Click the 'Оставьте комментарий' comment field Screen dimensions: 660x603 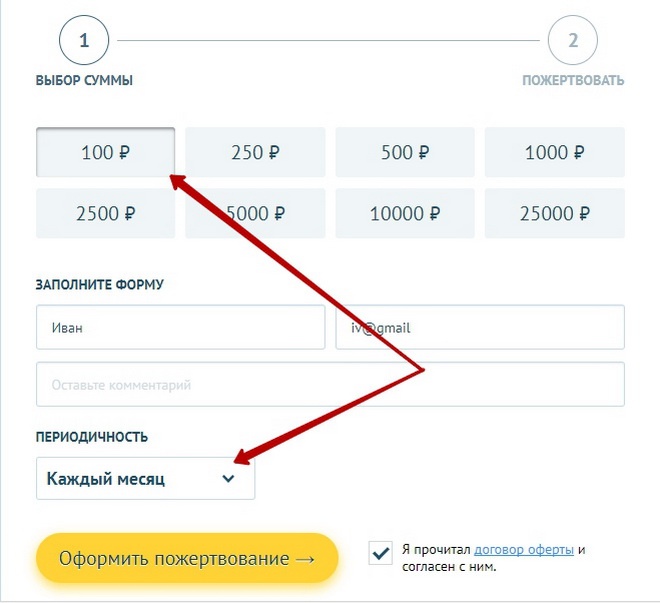click(x=330, y=384)
